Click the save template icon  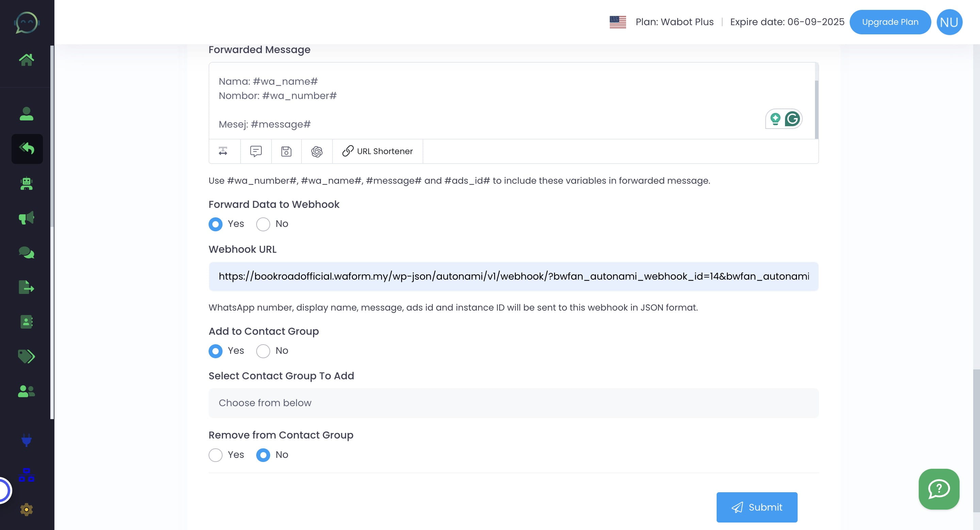point(286,151)
